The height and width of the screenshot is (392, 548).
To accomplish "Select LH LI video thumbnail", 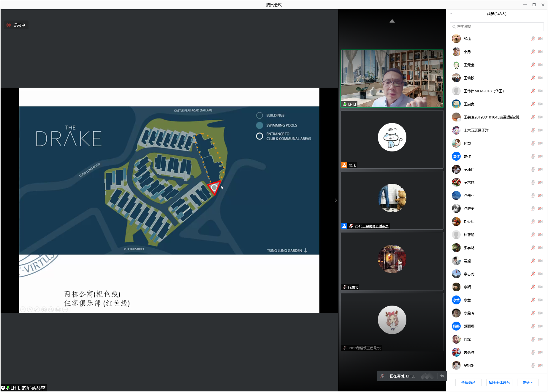I will tap(392, 78).
